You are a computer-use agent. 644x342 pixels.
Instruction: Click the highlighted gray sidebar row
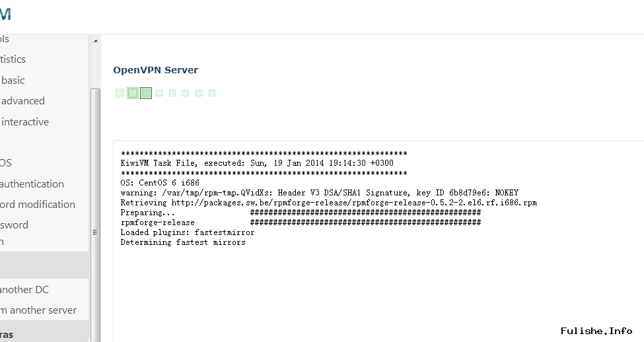[44, 265]
